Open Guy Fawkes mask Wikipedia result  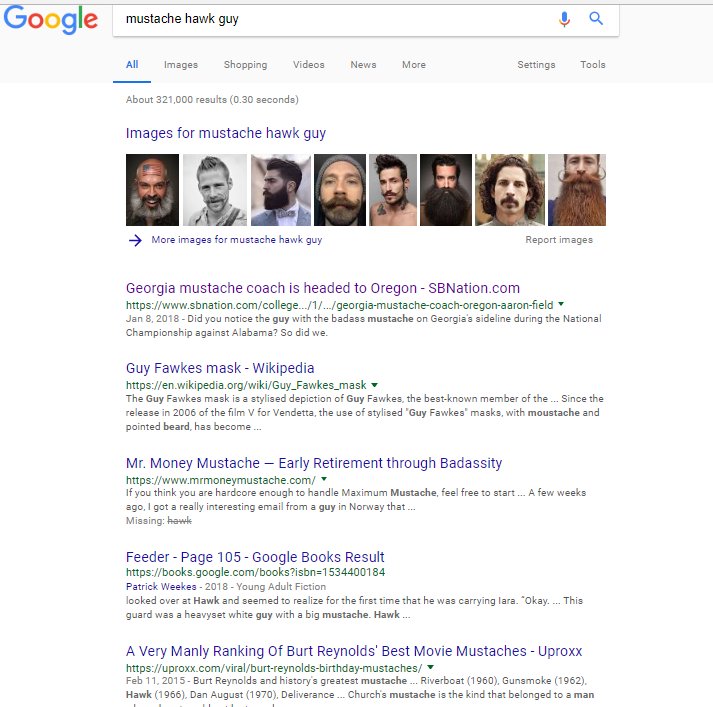click(x=220, y=368)
